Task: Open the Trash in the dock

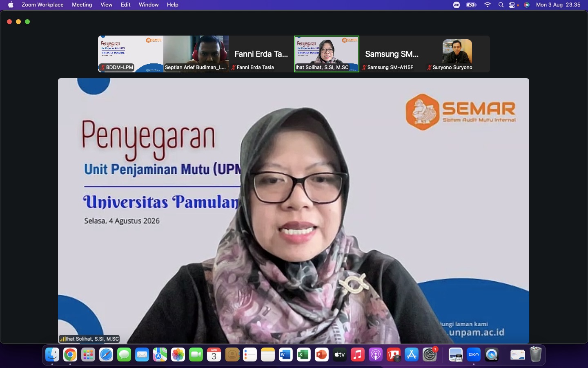Action: click(536, 355)
